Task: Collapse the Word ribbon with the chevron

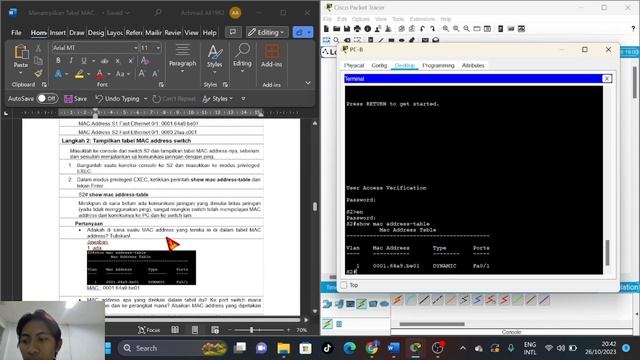Action: 308,83
